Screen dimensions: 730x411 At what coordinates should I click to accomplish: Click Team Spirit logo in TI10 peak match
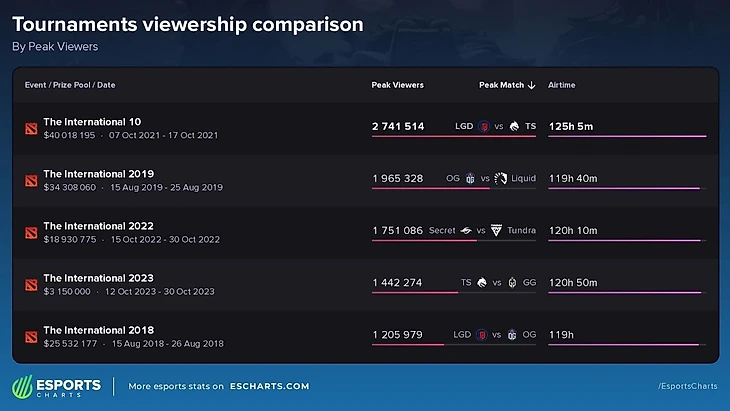[514, 126]
